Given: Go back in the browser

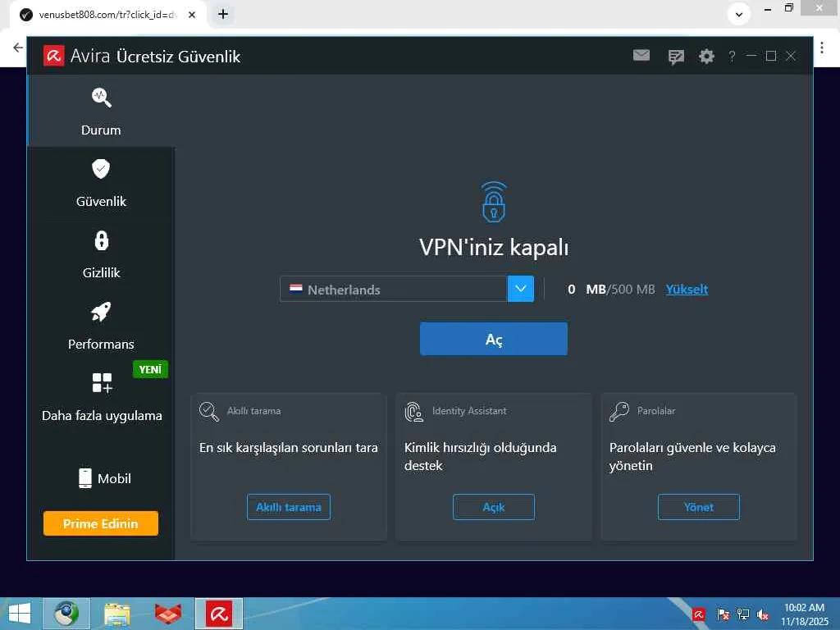Looking at the screenshot, I should coord(18,47).
